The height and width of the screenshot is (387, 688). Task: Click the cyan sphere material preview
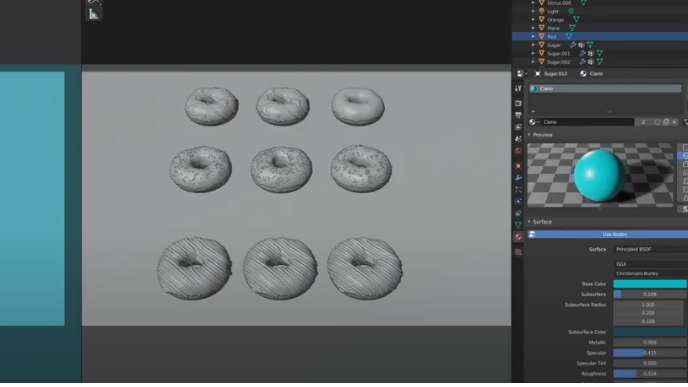click(599, 175)
